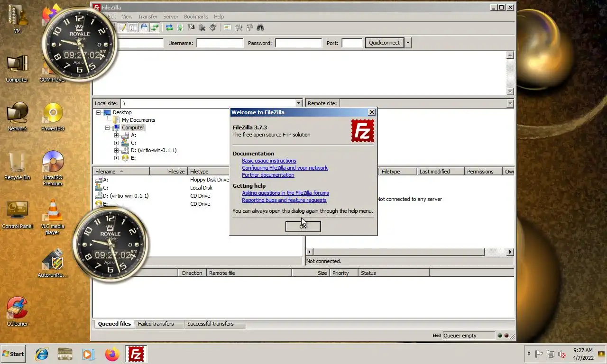Viewport: 607px width, 364px height.
Task: Toggle local directory tree display icon
Action: pos(133,28)
